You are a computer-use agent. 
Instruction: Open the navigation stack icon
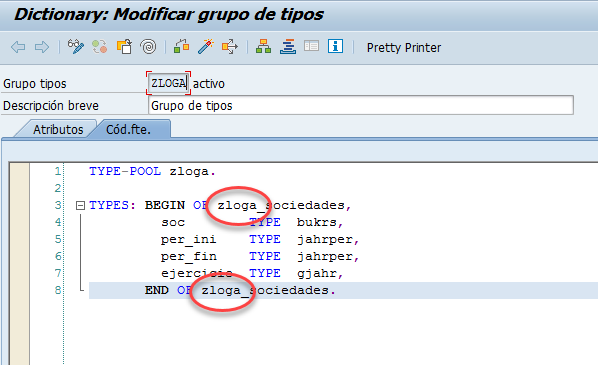coord(288,47)
